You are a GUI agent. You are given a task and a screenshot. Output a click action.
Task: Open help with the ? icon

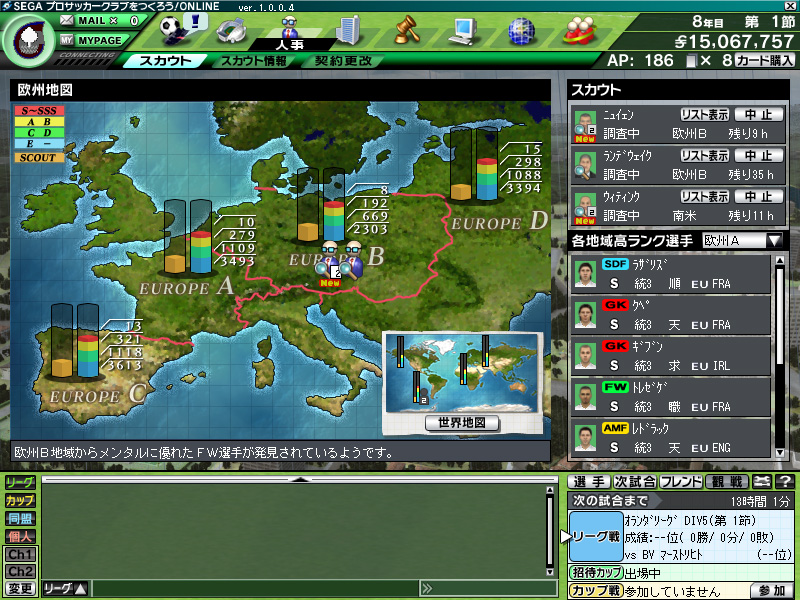click(785, 481)
